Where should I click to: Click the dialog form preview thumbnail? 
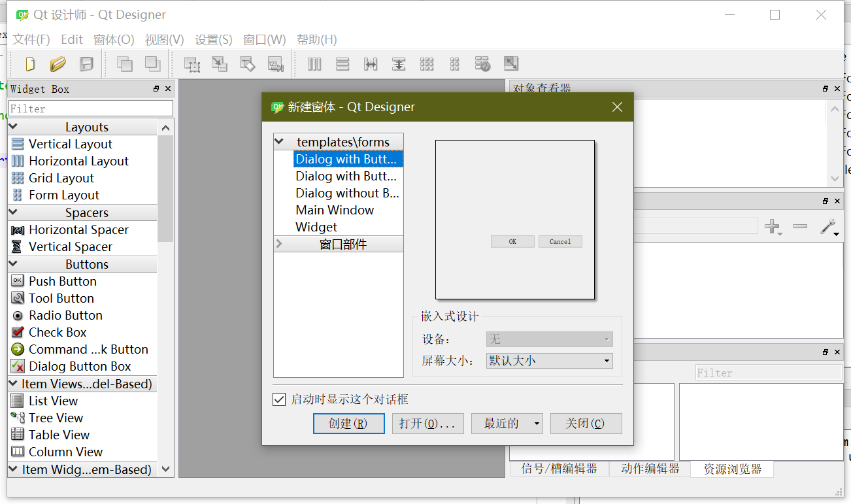coord(515,220)
